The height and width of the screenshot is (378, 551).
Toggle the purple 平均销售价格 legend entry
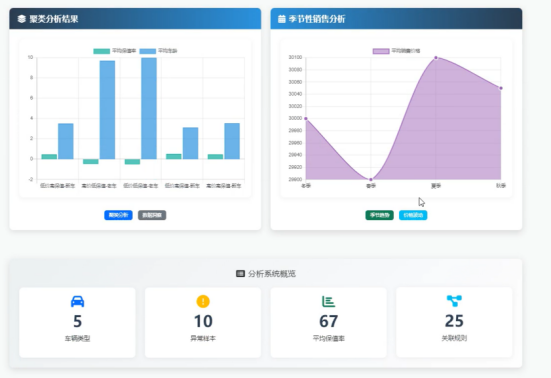[396, 51]
